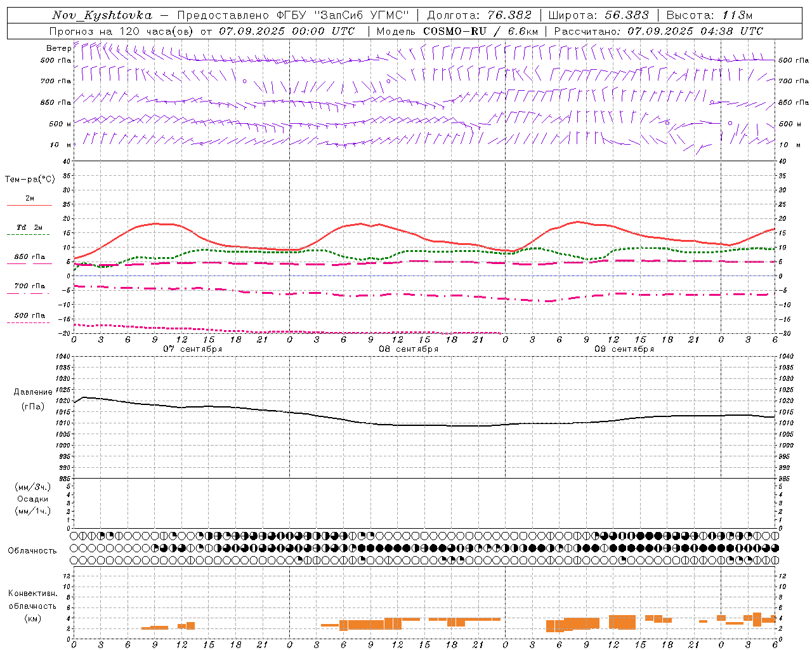812x650 pixels.
Task: Click the 700 гПа temperature legend entry
Action: pos(30,286)
